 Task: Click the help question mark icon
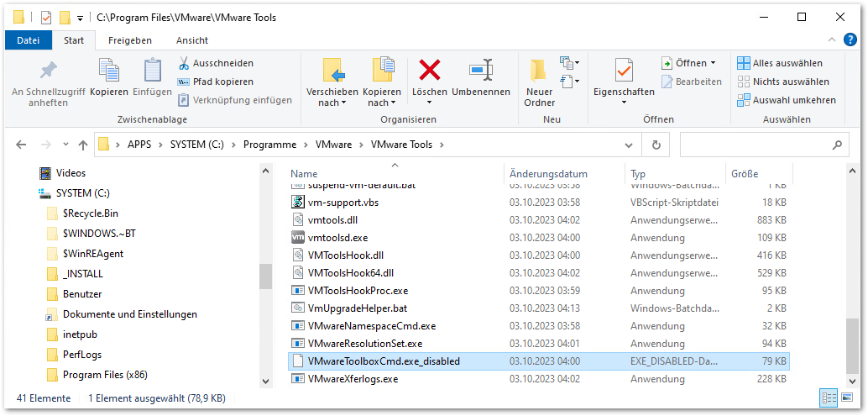[850, 39]
